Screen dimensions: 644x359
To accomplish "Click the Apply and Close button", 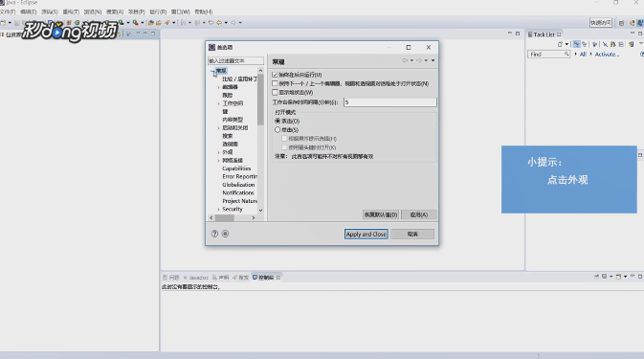I will coord(366,235).
